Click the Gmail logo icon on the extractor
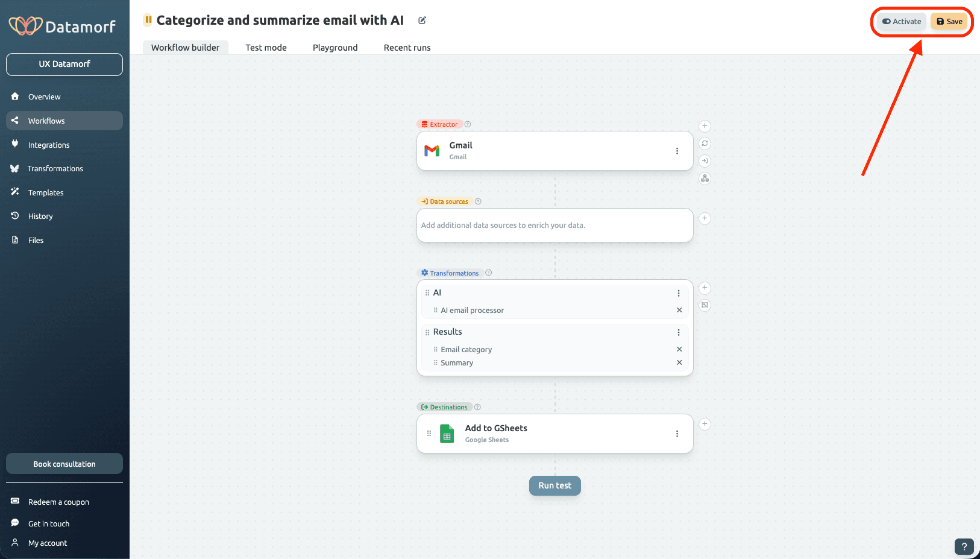Screen dimensions: 980x559 click(432, 151)
